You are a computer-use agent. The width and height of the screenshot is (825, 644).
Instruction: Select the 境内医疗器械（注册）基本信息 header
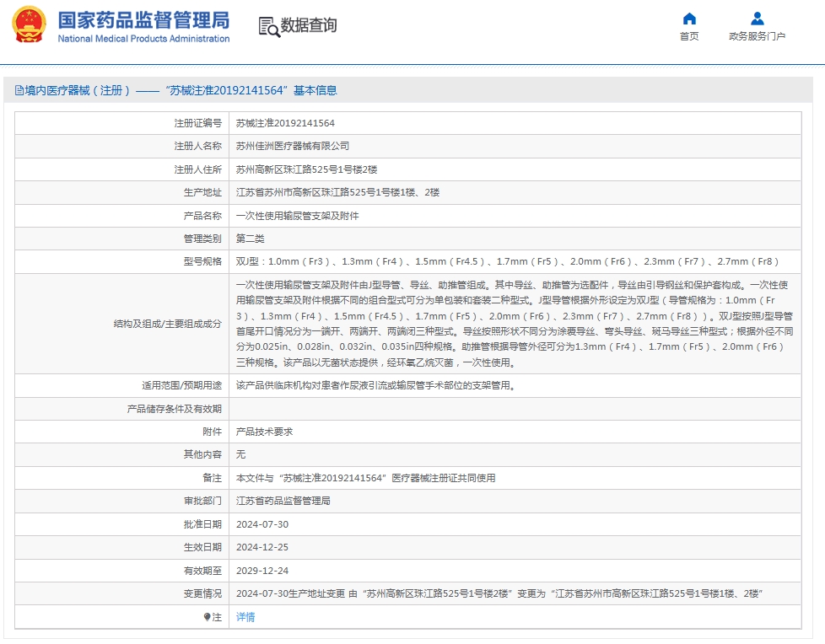(x=175, y=90)
